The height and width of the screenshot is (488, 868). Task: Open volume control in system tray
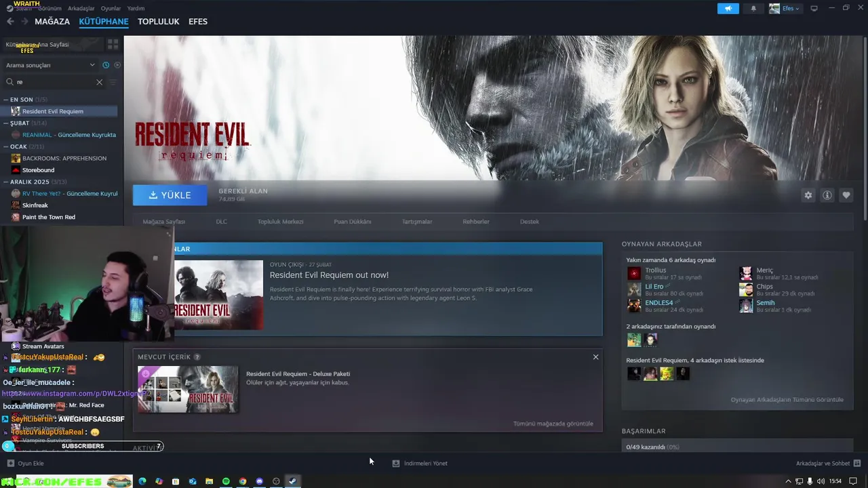click(821, 481)
